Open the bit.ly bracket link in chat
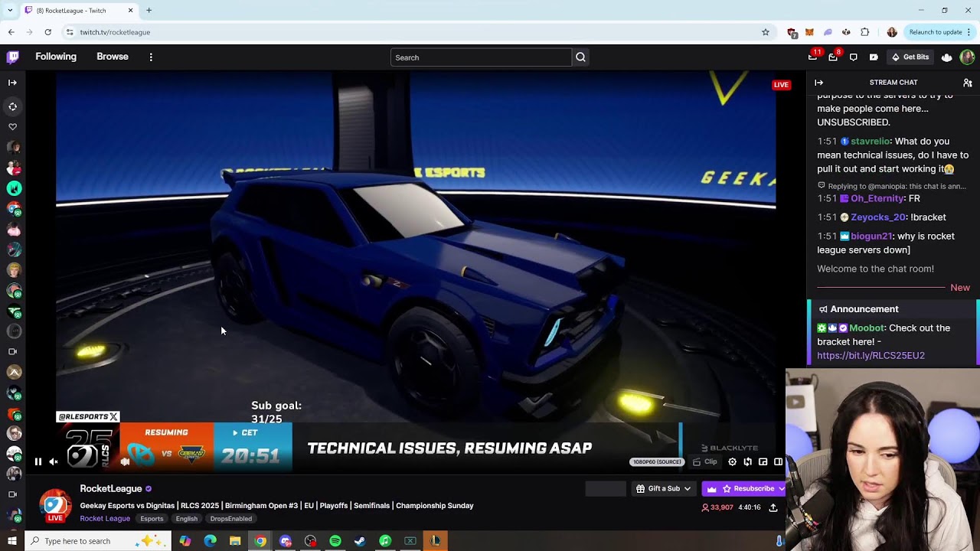Viewport: 980px width, 551px height. [871, 355]
